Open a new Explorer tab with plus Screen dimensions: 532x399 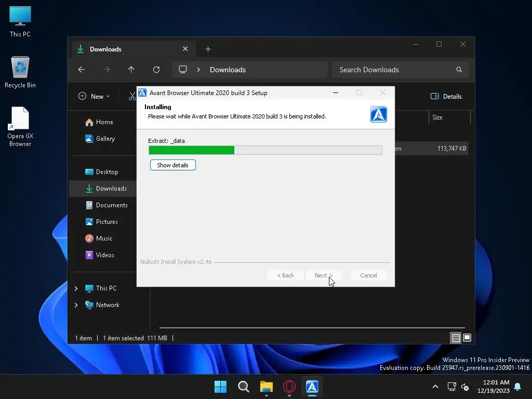(208, 49)
